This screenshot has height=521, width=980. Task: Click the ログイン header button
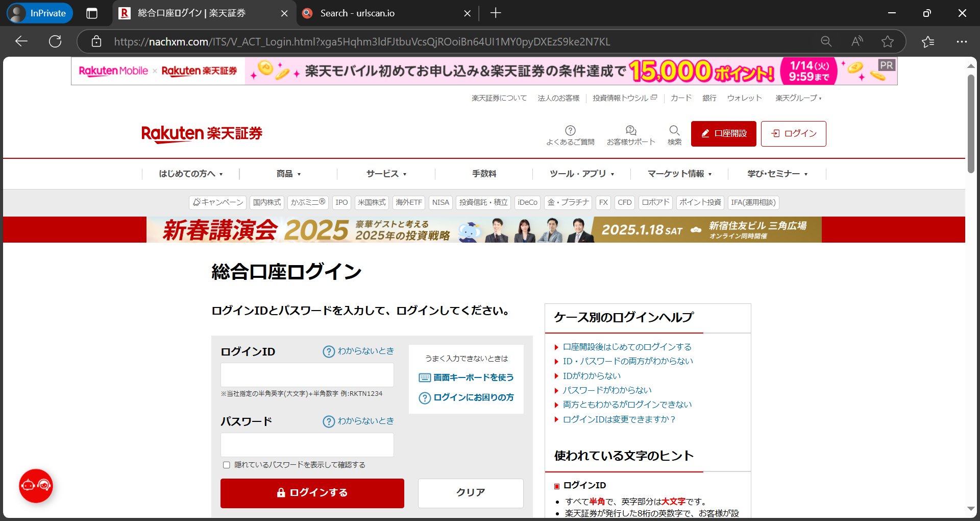click(x=794, y=134)
